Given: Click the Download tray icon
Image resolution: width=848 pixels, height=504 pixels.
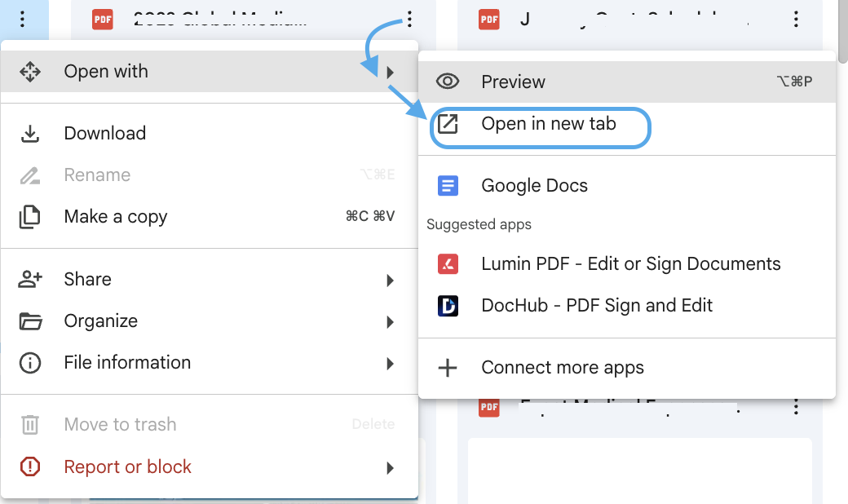Looking at the screenshot, I should (x=29, y=134).
